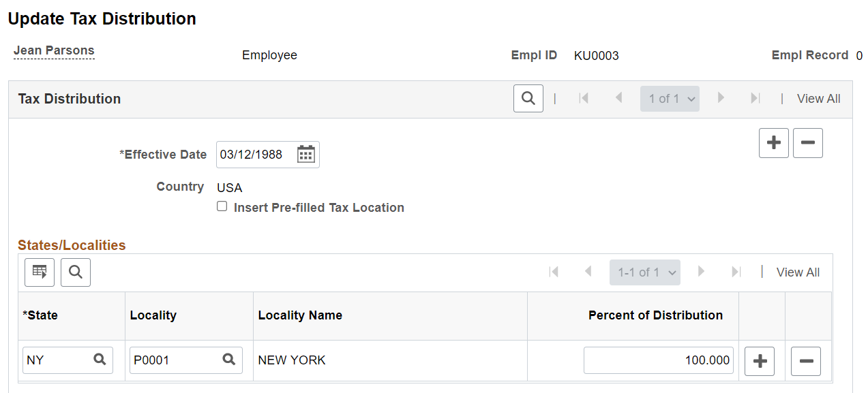Click View All in the Tax Distribution header

818,98
